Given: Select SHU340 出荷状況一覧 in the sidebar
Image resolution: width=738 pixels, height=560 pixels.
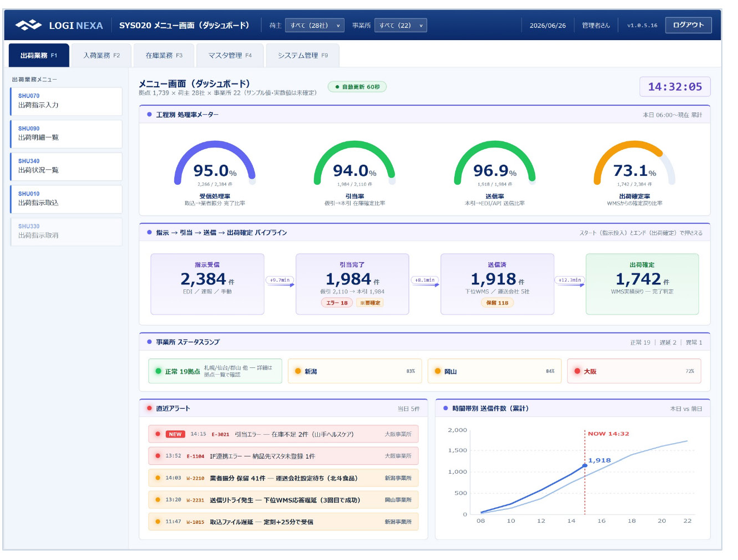Looking at the screenshot, I should 66,166.
